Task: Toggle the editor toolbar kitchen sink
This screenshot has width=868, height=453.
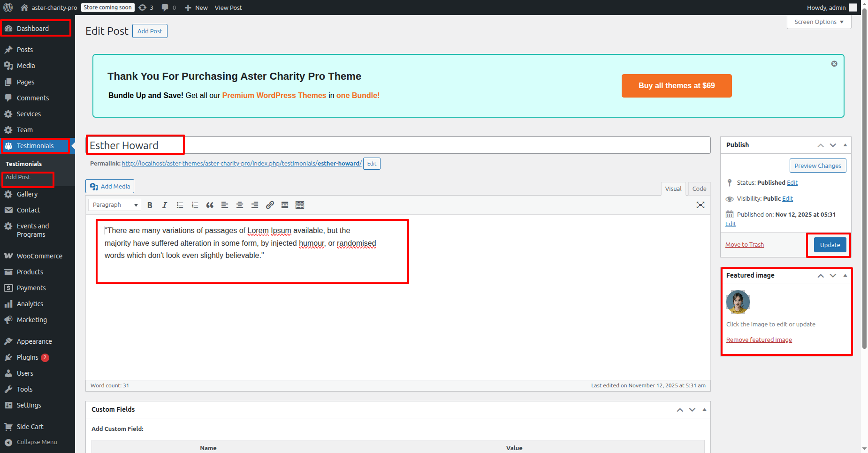Action: [x=300, y=205]
